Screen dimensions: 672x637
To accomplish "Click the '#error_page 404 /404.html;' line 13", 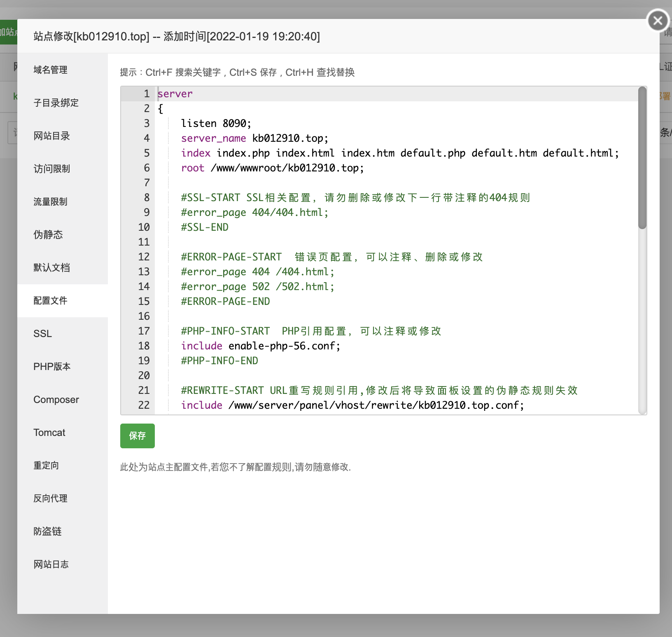I will point(258,272).
